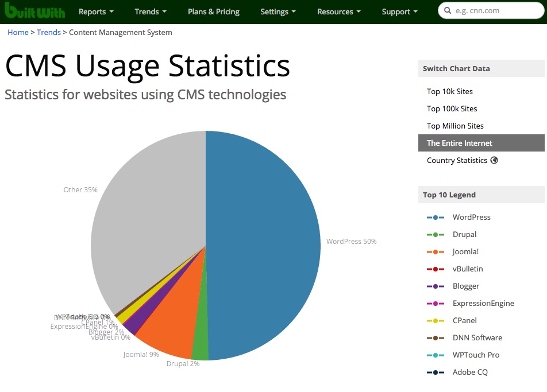Toggle ExpressionEngine series in the legend
Viewport: 547px width, 392px height.
470,304
